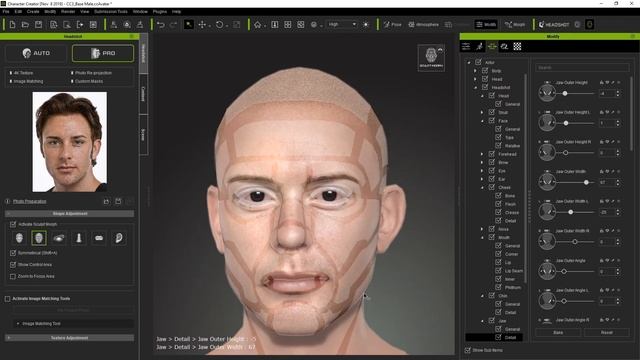The width and height of the screenshot is (640, 360).
Task: Click the HEADSHOT plugin toolbar button
Action: pyautogui.click(x=554, y=25)
